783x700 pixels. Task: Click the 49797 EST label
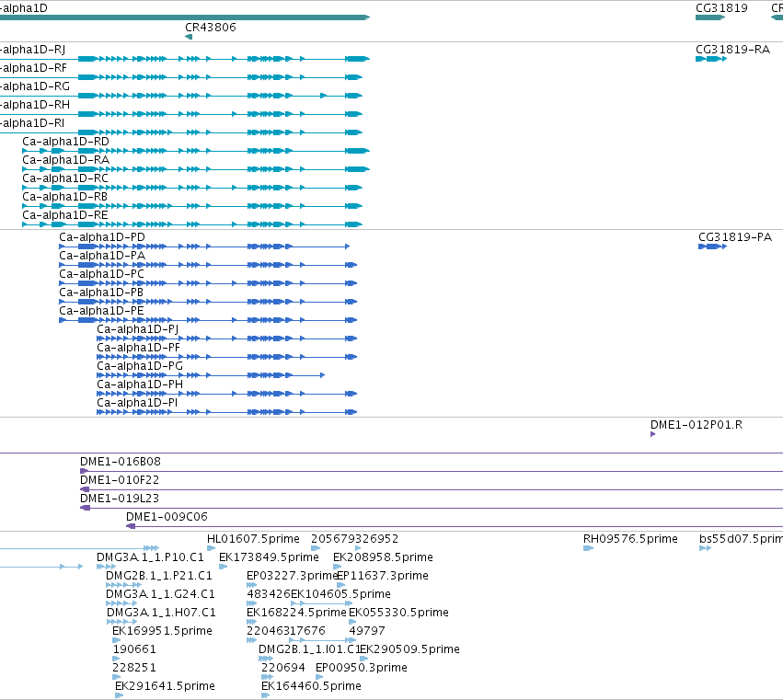point(367,632)
